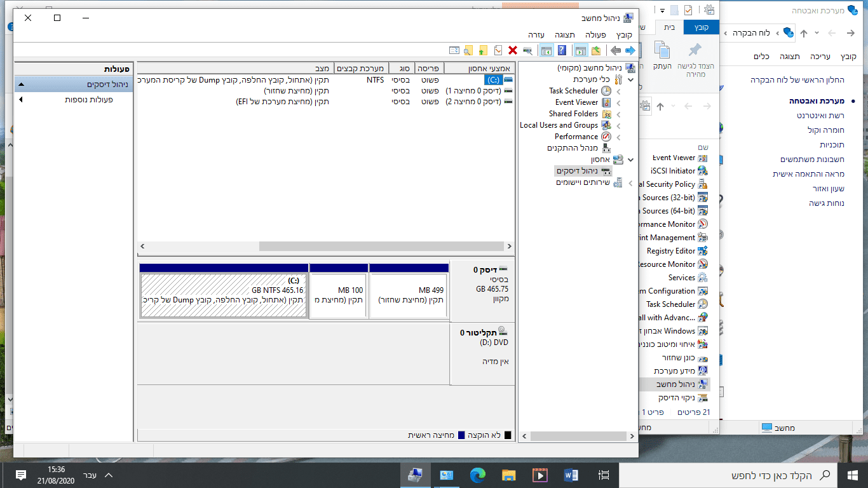
Task: Expand the Local Users and Groups node
Action: 619,125
